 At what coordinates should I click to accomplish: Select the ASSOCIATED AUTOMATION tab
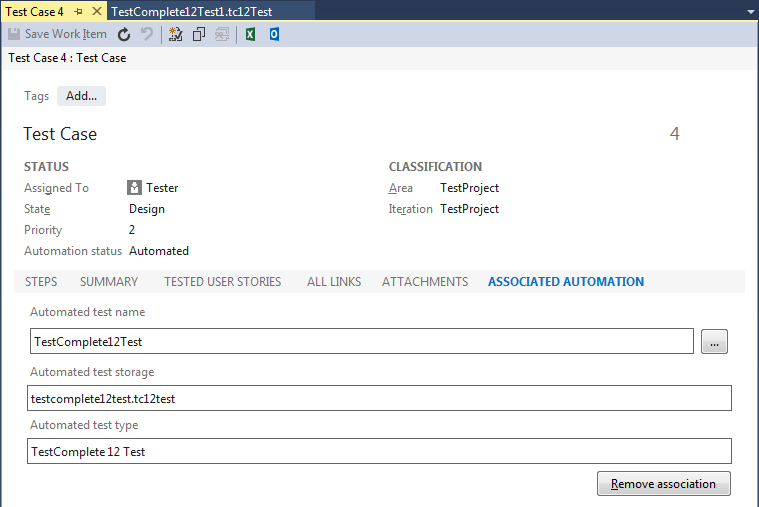coord(566,282)
